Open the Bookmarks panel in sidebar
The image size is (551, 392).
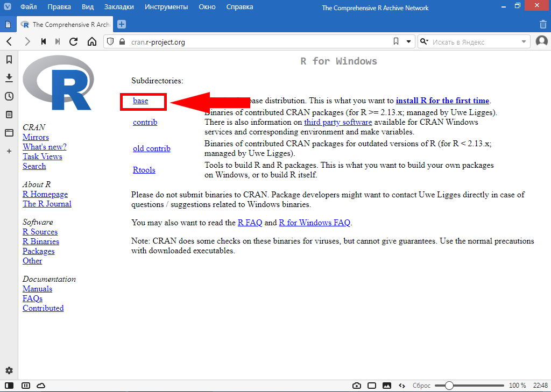click(x=9, y=60)
